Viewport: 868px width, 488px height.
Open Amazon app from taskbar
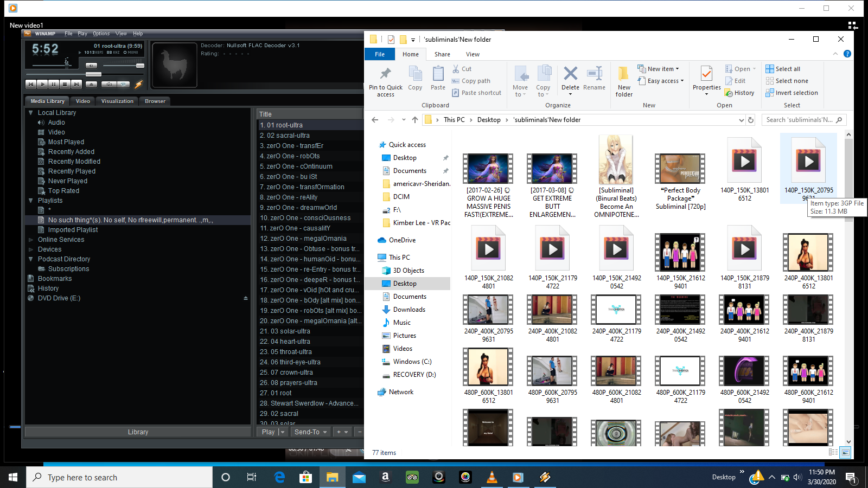[x=386, y=477]
